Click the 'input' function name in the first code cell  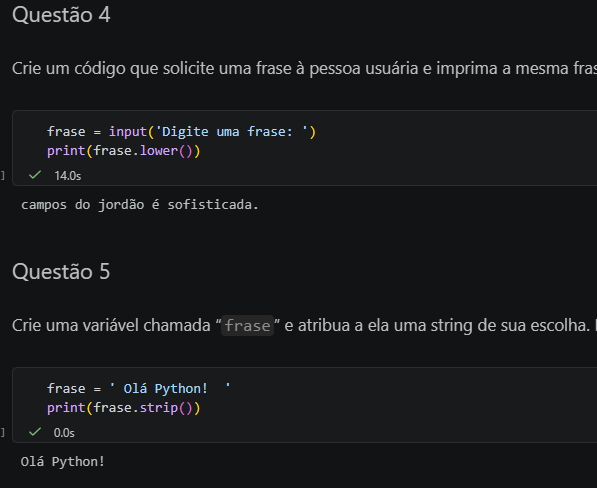coord(128,132)
